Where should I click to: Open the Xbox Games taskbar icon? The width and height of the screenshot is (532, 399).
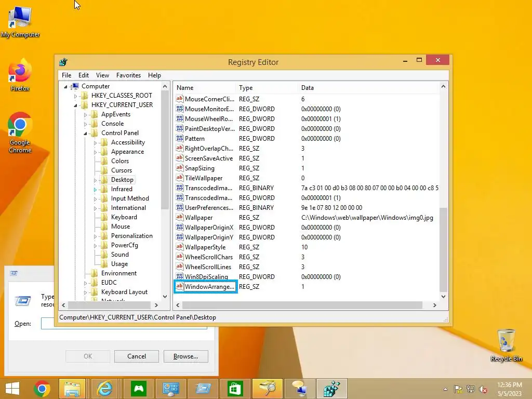coord(138,389)
